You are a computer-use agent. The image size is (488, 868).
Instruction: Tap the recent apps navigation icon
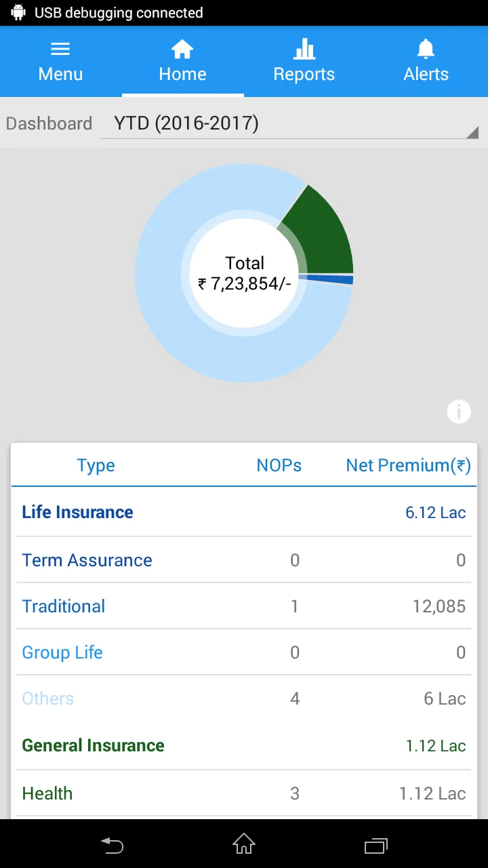375,845
